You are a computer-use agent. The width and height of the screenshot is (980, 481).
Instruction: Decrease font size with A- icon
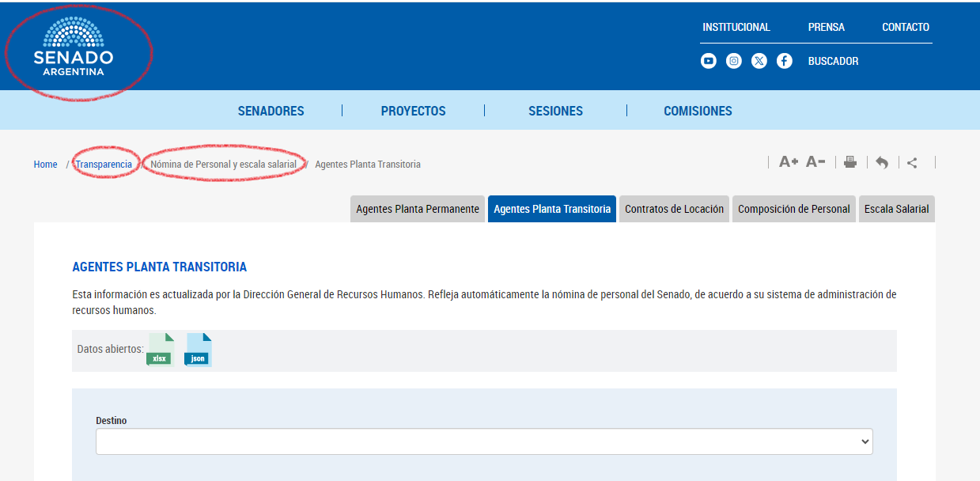click(815, 162)
